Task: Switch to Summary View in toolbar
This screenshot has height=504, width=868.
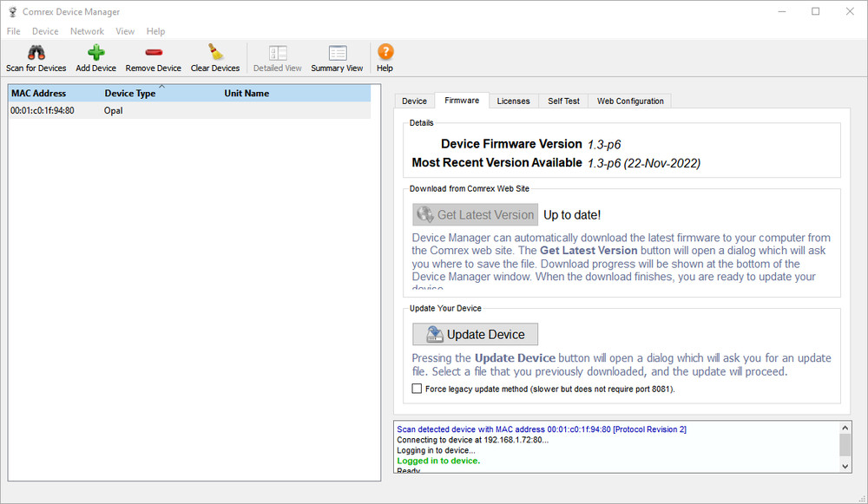Action: pyautogui.click(x=337, y=53)
